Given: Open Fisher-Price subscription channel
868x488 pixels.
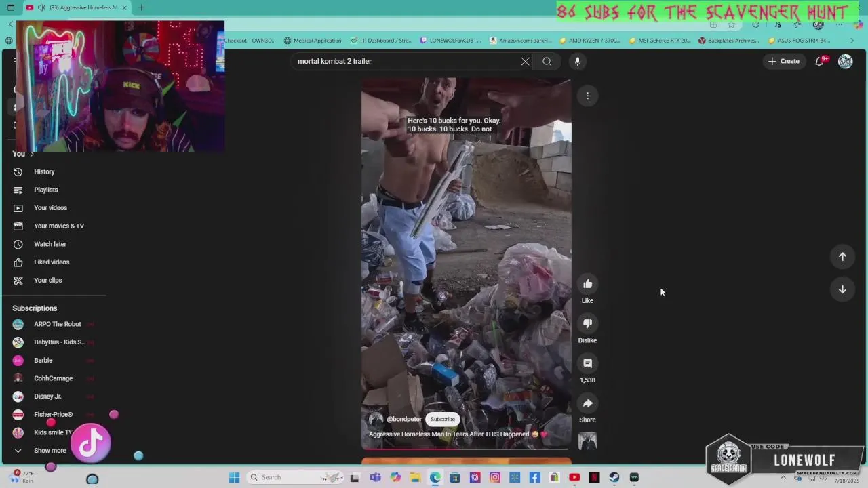Looking at the screenshot, I should (x=53, y=415).
